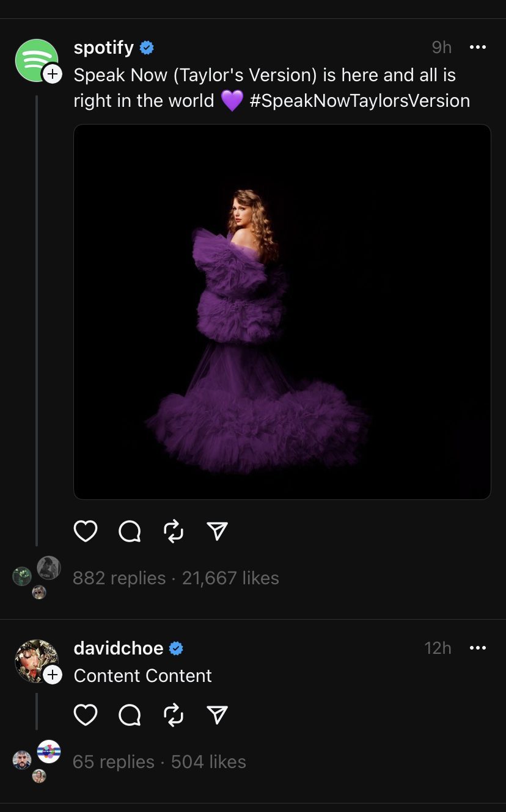Open the purple dress album image
The height and width of the screenshot is (812, 506).
pos(282,313)
